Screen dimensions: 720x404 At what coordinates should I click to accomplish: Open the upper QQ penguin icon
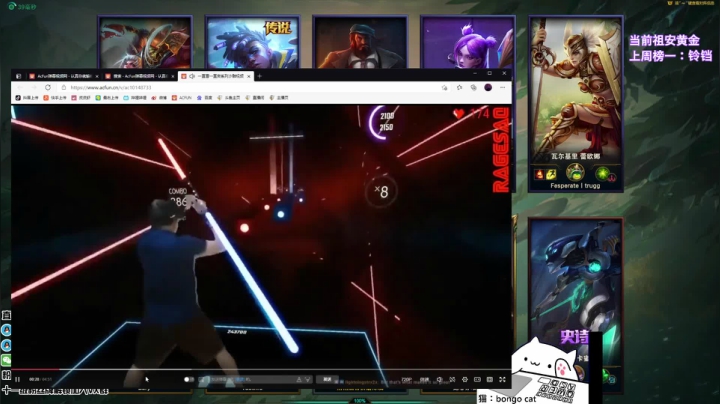click(6, 330)
